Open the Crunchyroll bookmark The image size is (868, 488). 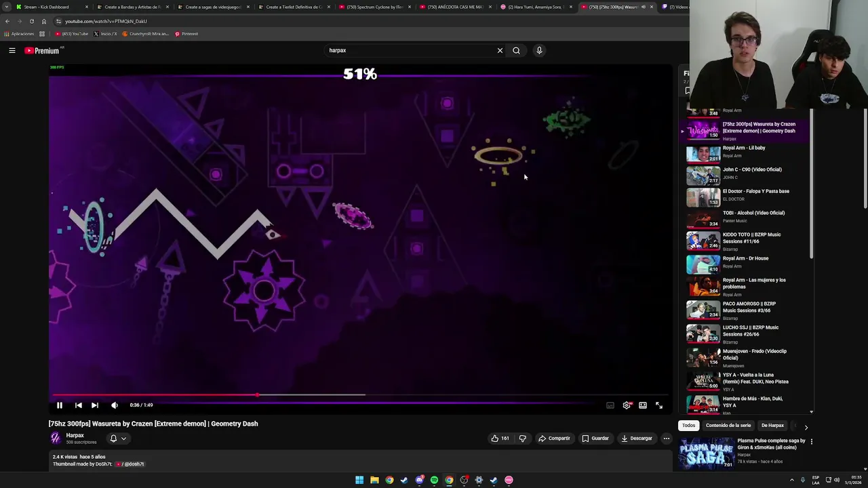[x=145, y=34]
